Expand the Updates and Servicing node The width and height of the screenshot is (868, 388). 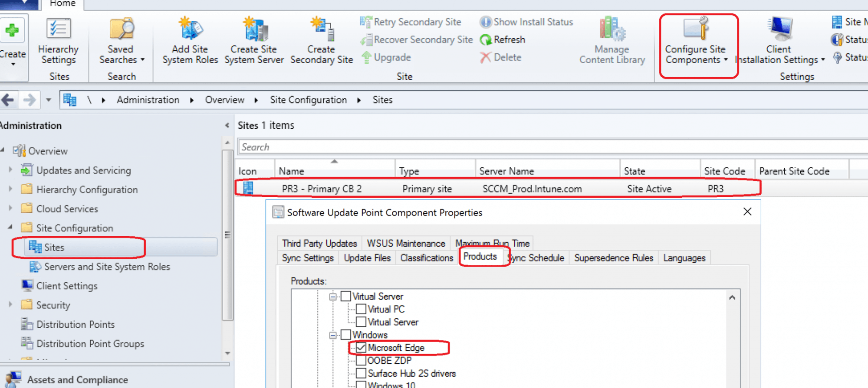point(10,170)
